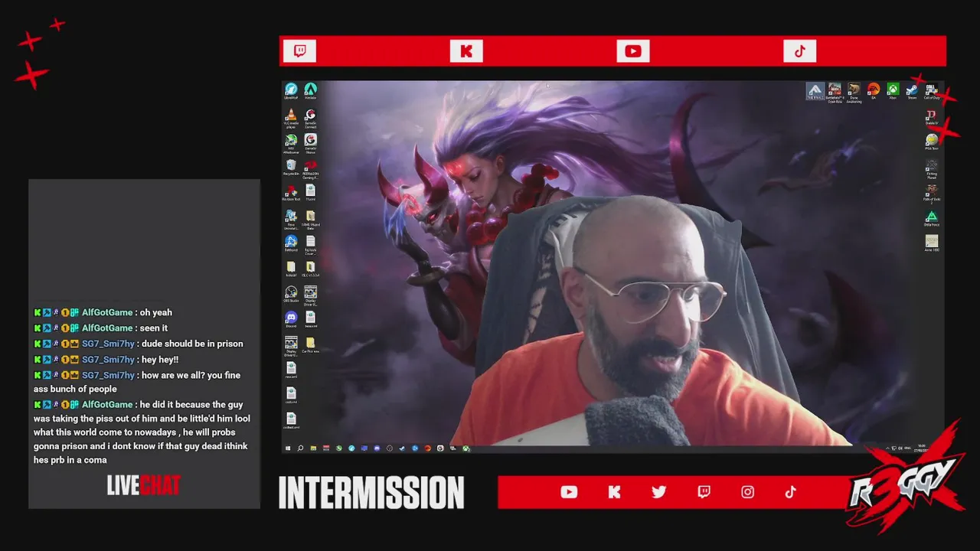The height and width of the screenshot is (551, 980).
Task: Open the Steam desktop shortcut
Action: click(x=912, y=91)
